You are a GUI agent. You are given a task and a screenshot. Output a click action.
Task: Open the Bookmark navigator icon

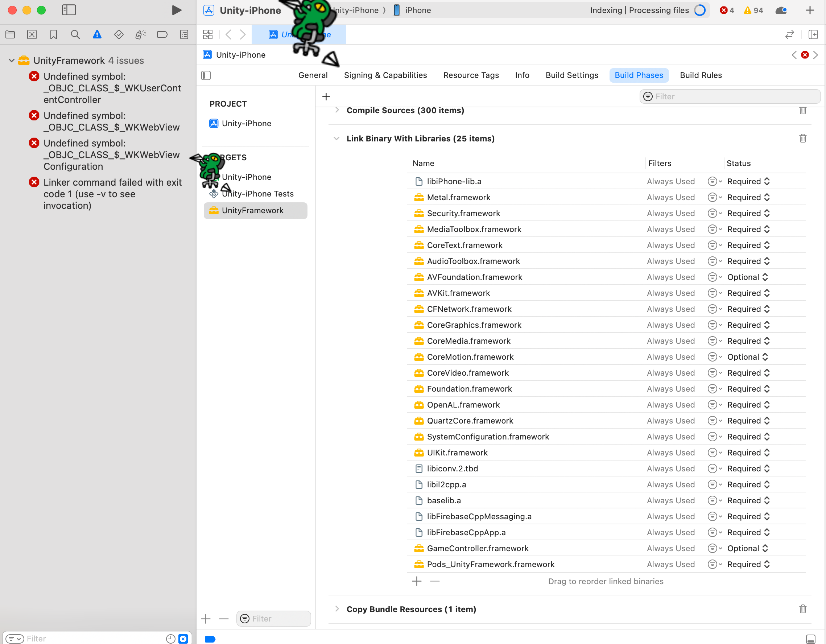click(53, 35)
